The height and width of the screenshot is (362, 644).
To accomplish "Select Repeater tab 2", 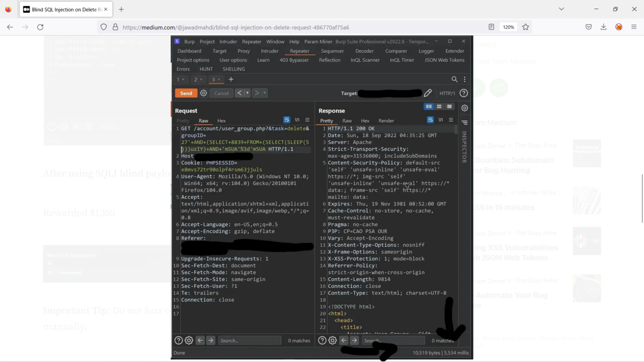I will (x=196, y=79).
